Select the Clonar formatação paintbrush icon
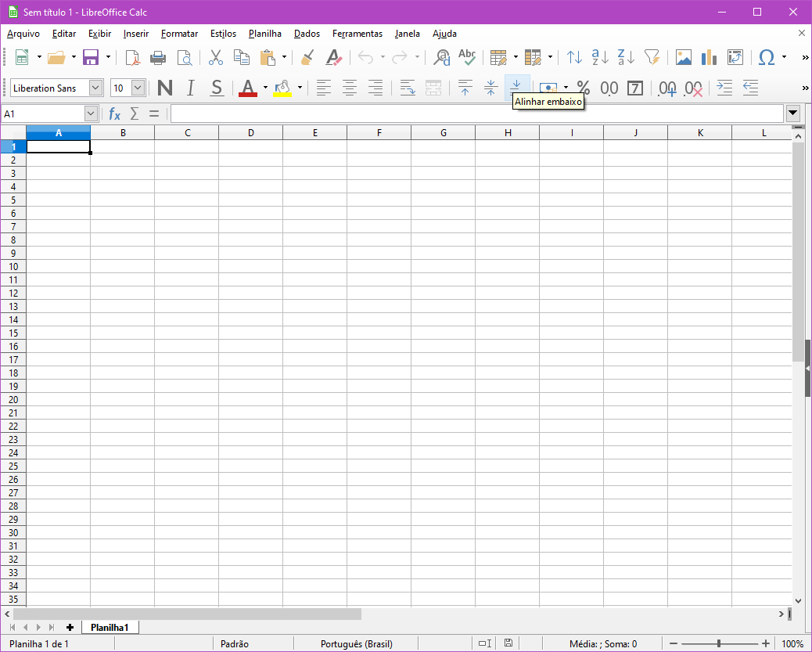The image size is (812, 652). [307, 57]
